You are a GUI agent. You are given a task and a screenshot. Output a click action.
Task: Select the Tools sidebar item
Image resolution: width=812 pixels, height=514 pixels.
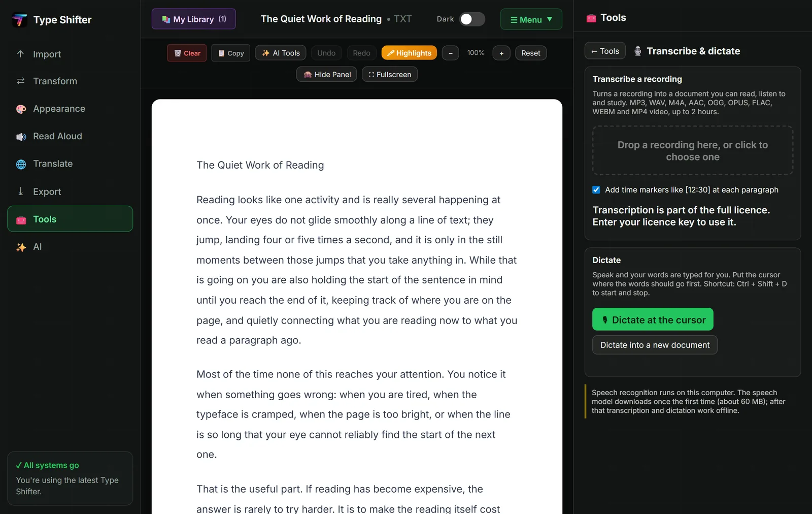(x=70, y=219)
